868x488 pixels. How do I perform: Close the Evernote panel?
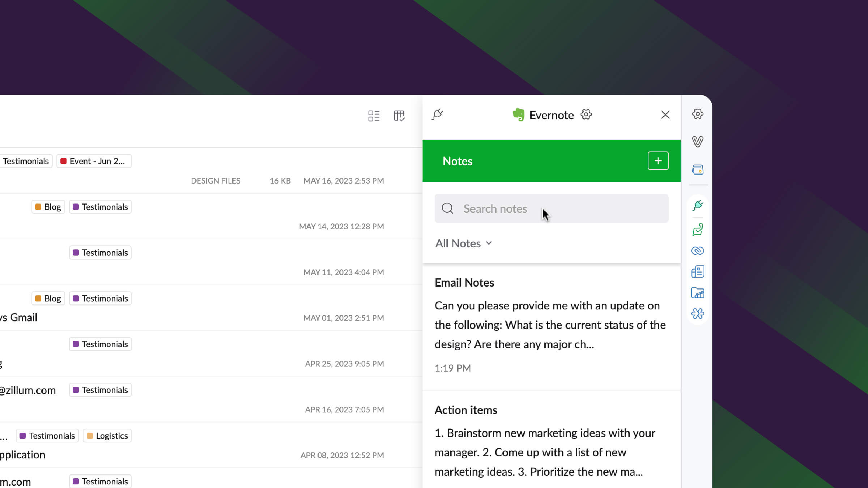point(665,115)
